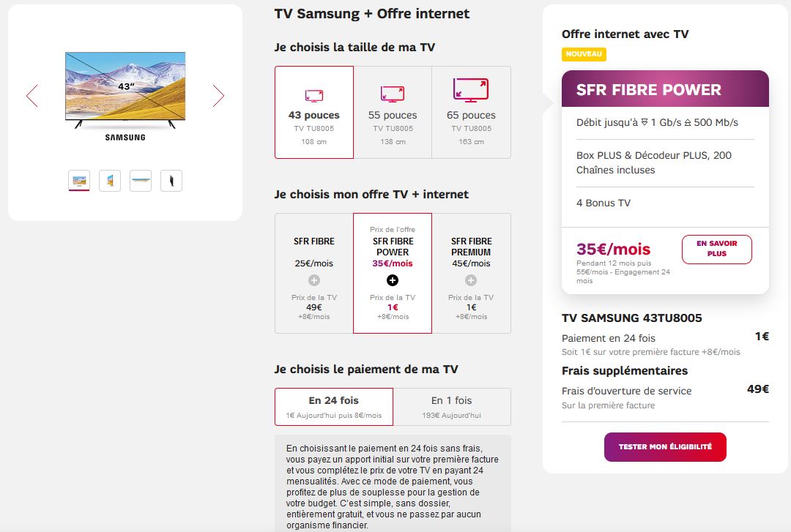
Task: Select the fourth TV side-profile thumbnail
Action: 171,180
